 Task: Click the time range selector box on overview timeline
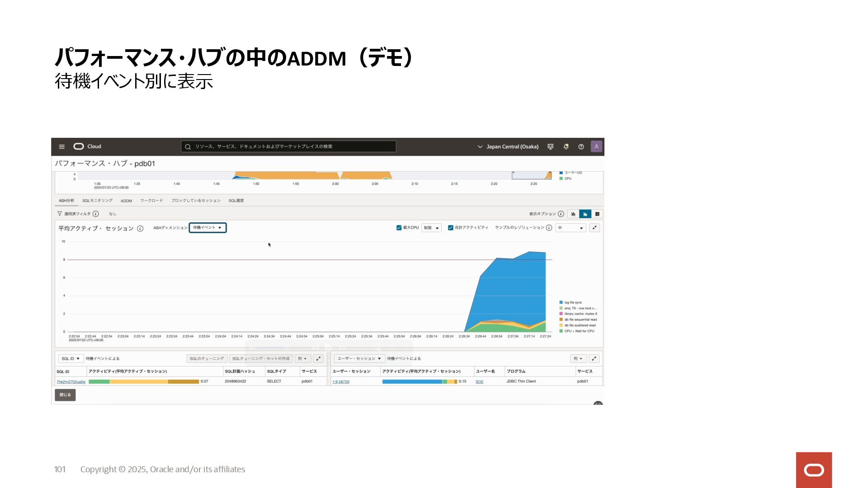532,175
